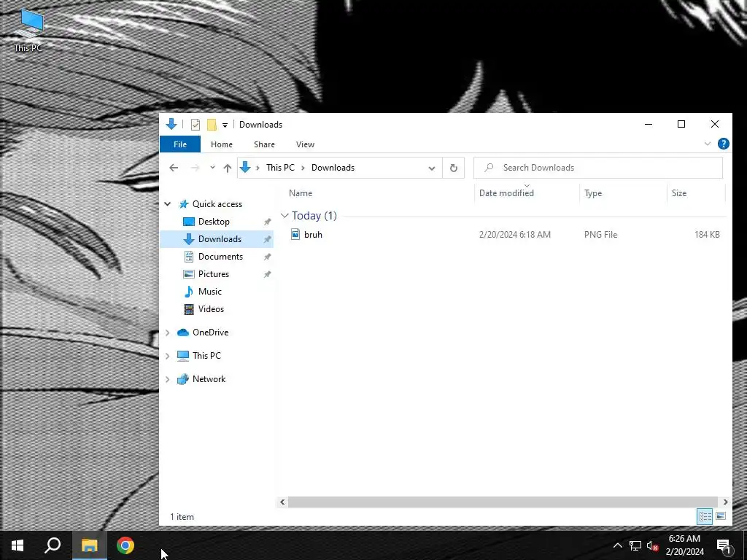Open taskbar Search magnifier
Screen dimensions: 747x560
pyautogui.click(x=53, y=545)
